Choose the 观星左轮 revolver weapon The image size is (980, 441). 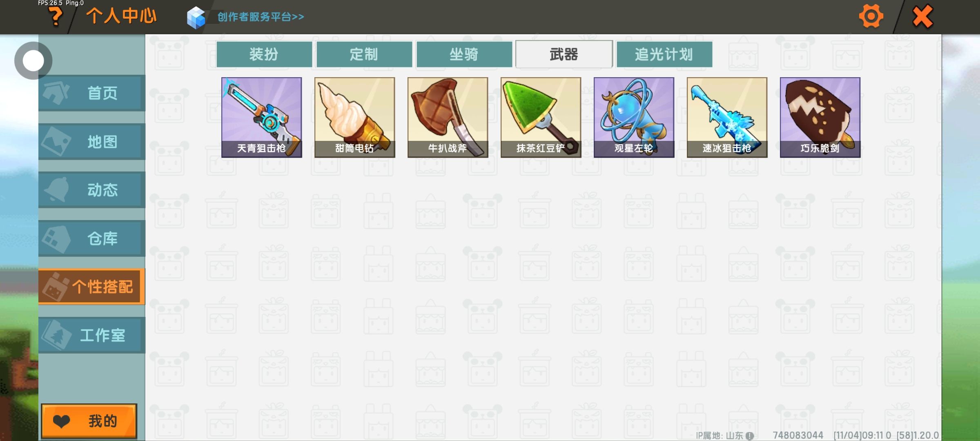[x=634, y=118]
